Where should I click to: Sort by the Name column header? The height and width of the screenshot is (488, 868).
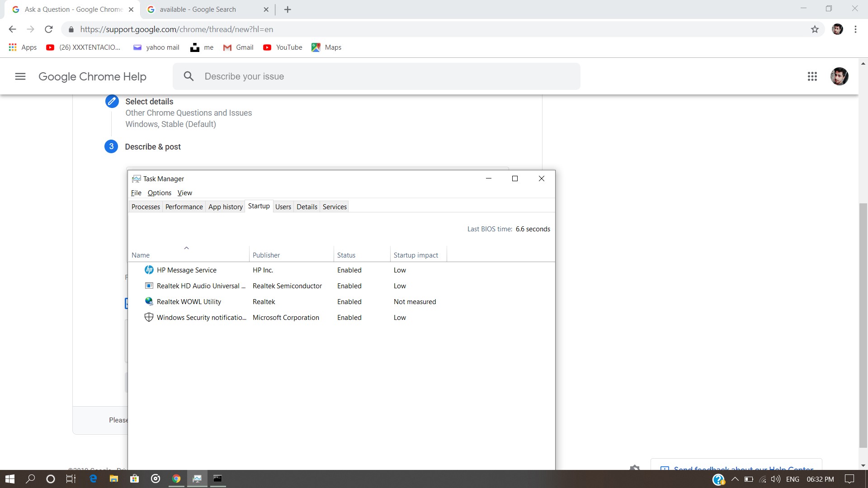(x=189, y=255)
